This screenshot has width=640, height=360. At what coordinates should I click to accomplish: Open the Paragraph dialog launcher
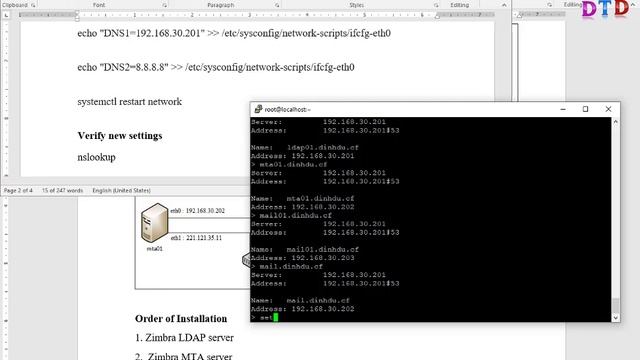point(277,5)
